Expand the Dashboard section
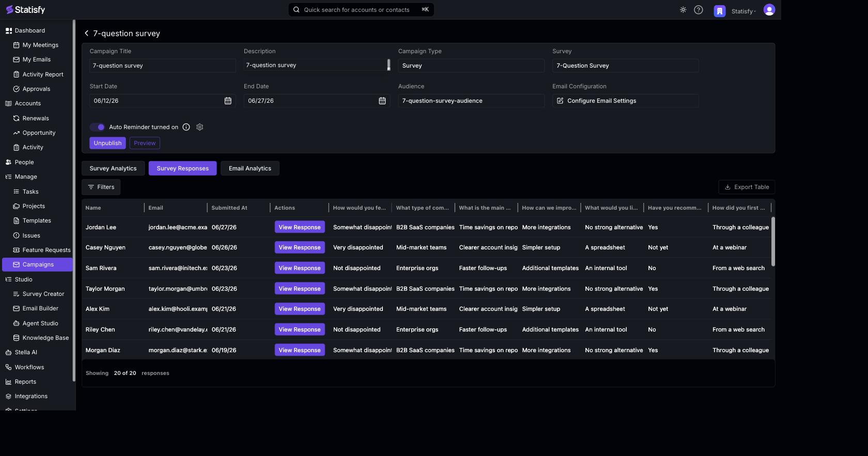868x456 pixels. pyautogui.click(x=25, y=30)
